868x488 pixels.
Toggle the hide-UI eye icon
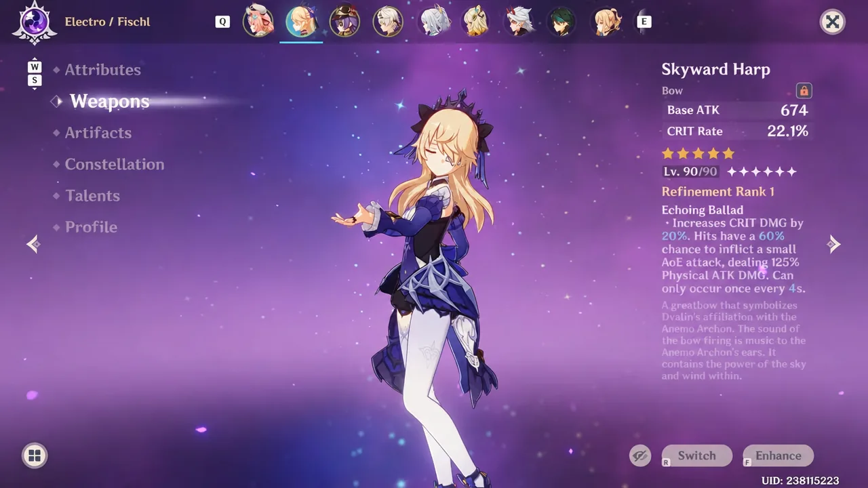[639, 455]
